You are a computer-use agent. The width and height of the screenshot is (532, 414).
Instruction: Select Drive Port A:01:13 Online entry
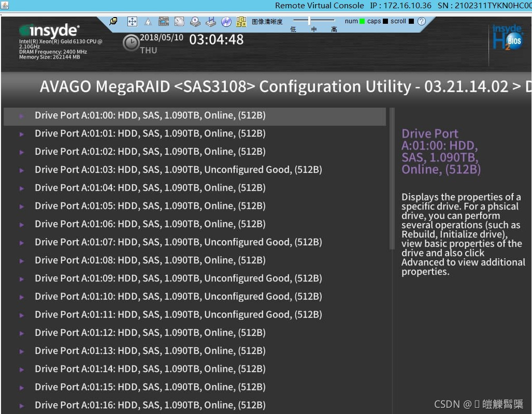[x=150, y=351]
